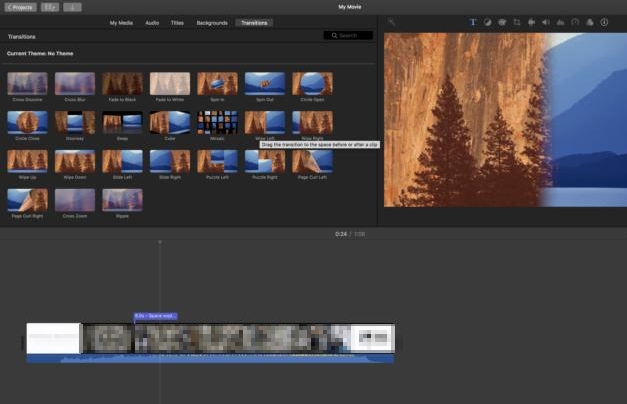Choose the Wipe Up transition
This screenshot has height=404, width=627.
tap(27, 161)
